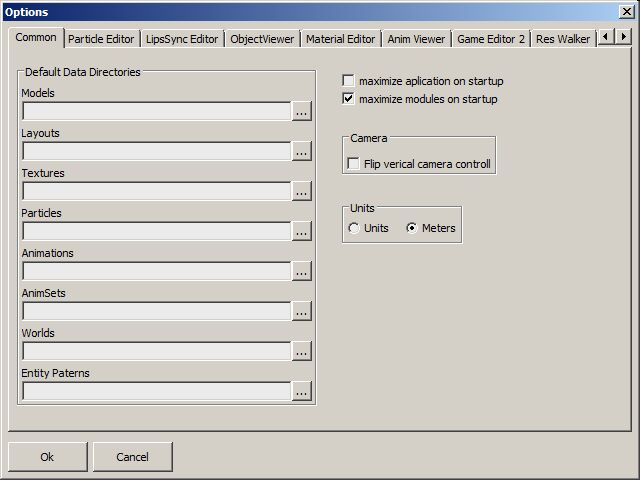
Task: Click the browse button for Layouts directory
Action: click(x=302, y=151)
